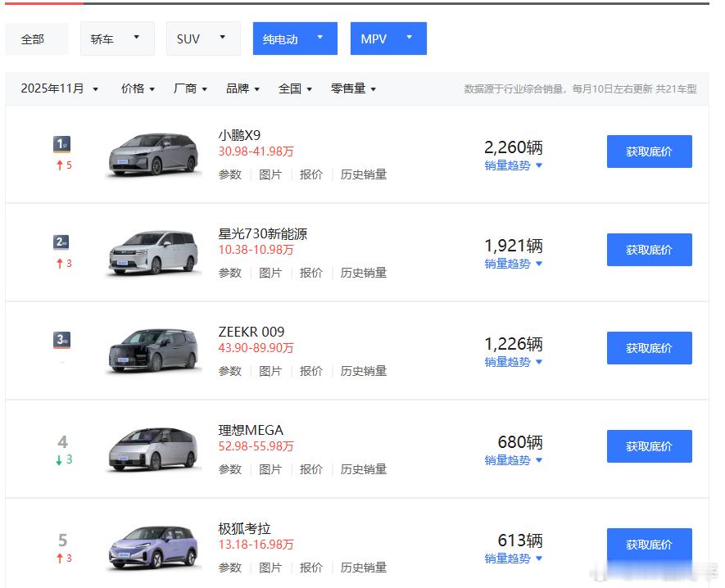View 报价 for 小鹏X9
Viewport: 725px width, 588px height.
pyautogui.click(x=310, y=174)
